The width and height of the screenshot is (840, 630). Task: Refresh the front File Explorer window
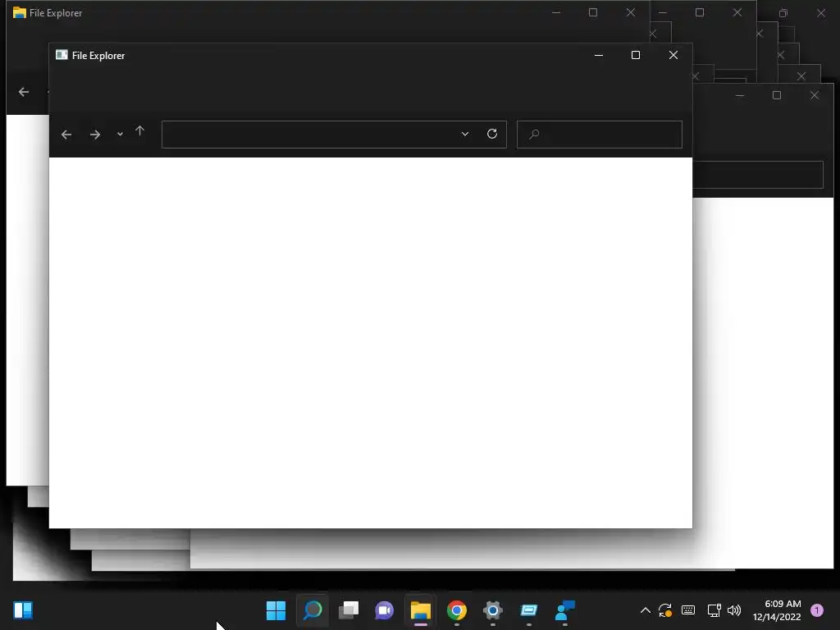click(x=492, y=134)
